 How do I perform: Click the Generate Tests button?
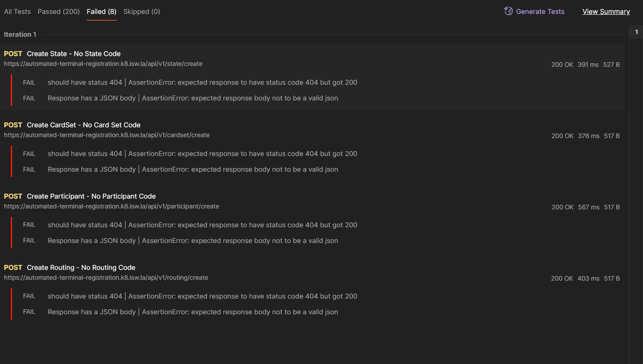pos(540,12)
